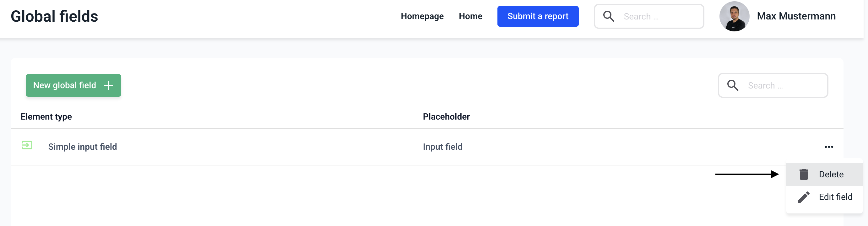Select Delete from the context menu

831,175
